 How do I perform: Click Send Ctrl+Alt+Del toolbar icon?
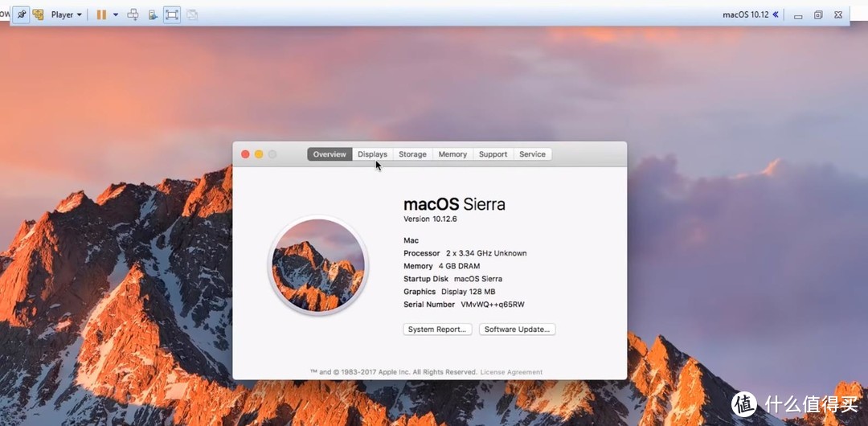[133, 15]
